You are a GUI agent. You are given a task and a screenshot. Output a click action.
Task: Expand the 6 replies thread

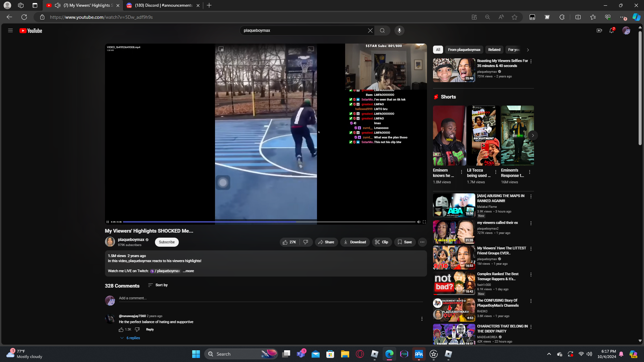130,338
